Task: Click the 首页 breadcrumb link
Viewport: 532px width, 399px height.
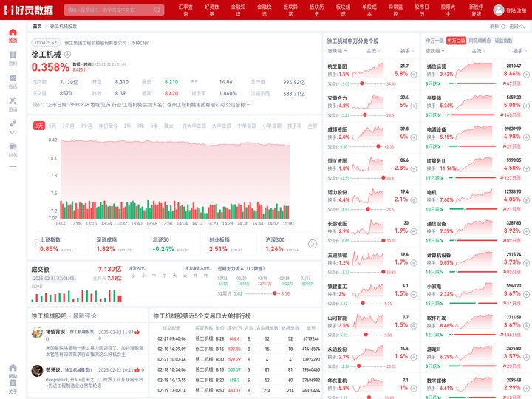Action: coord(37,27)
